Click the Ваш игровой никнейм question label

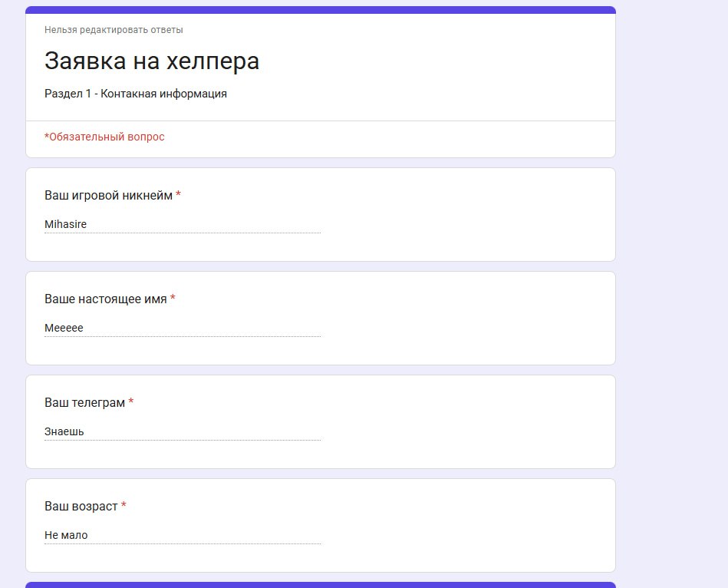[x=109, y=196]
